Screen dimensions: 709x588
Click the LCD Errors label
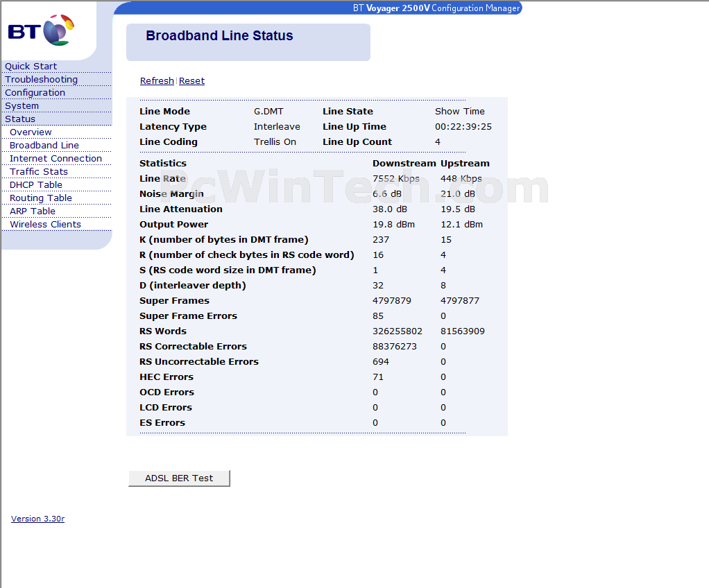click(x=166, y=408)
